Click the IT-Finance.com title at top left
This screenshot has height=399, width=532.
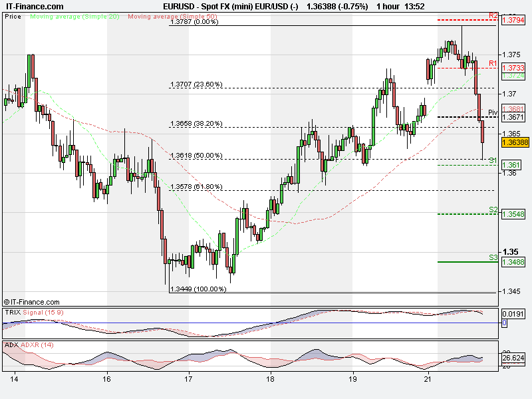click(35, 7)
